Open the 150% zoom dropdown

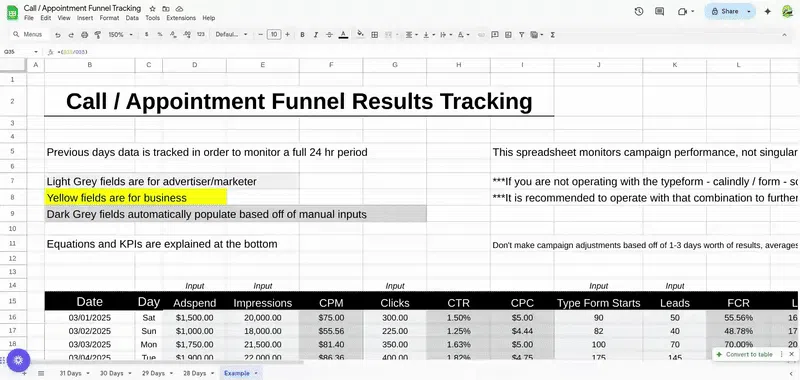pyautogui.click(x=120, y=35)
